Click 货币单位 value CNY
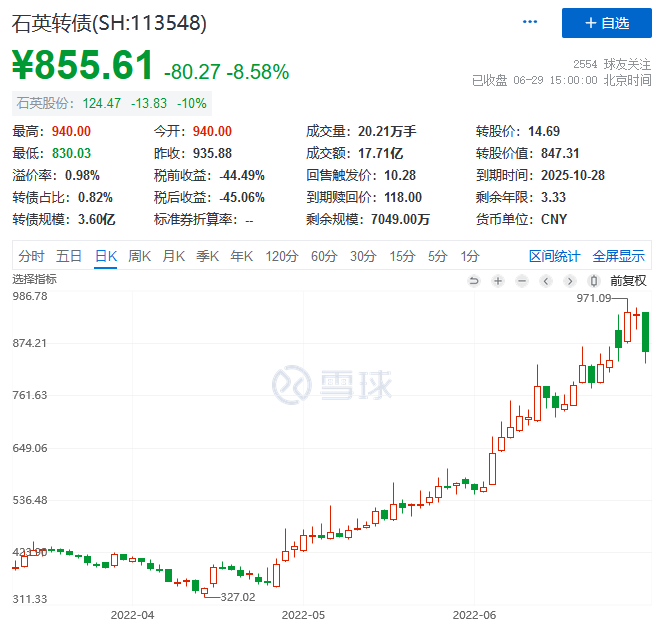 click(x=554, y=220)
